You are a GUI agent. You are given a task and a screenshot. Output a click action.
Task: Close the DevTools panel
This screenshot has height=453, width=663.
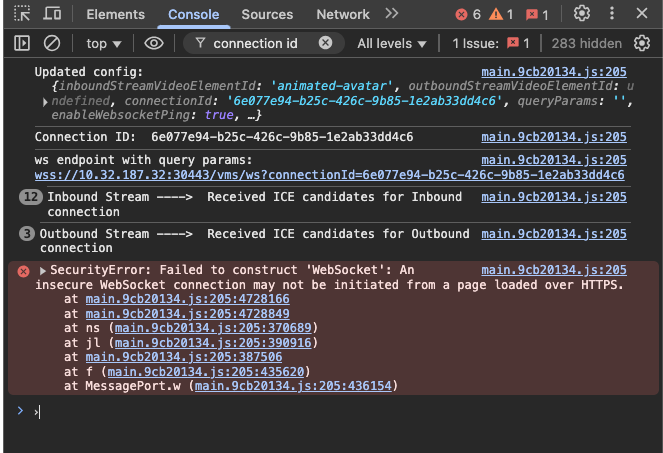(x=642, y=14)
